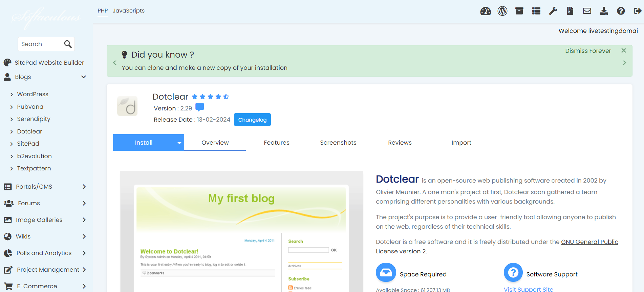Open the envelope email settings icon
The image size is (644, 292).
click(587, 11)
